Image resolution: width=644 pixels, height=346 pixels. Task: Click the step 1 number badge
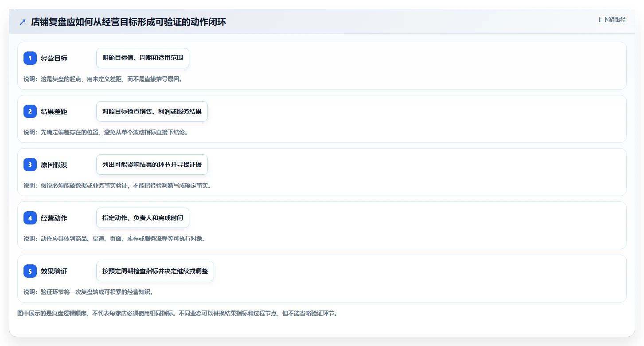[x=30, y=58]
